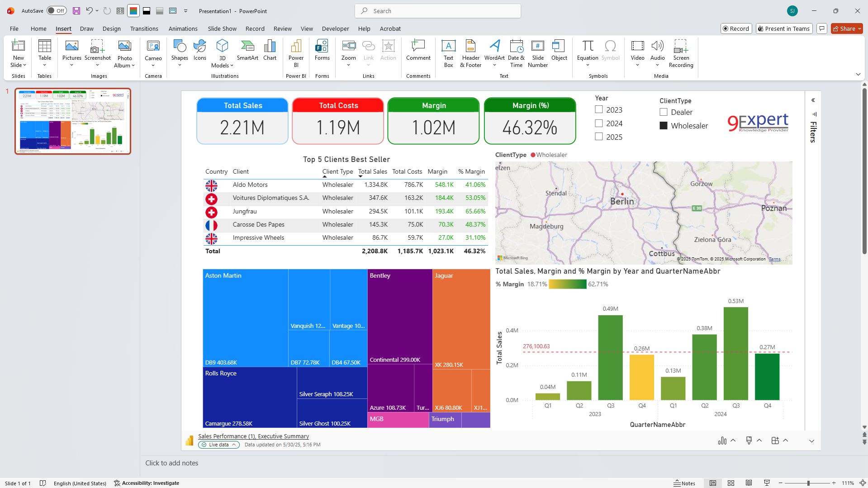Open the Power BI insert tool
This screenshot has width=868, height=488.
(x=296, y=53)
